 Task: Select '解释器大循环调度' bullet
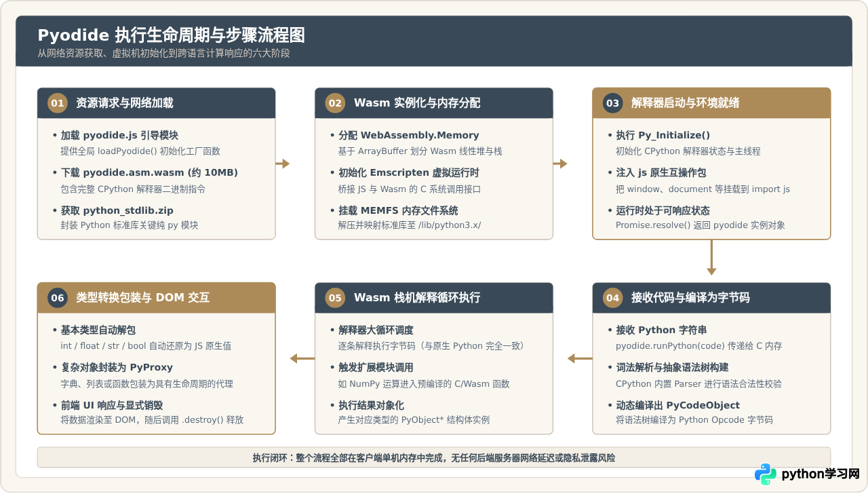coord(372,330)
